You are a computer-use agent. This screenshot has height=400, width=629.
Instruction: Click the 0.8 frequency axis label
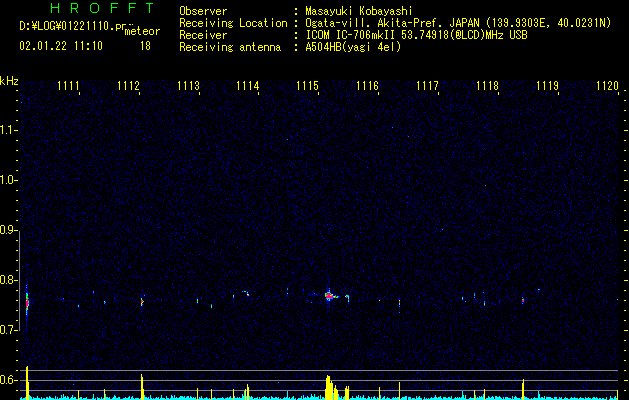pyautogui.click(x=7, y=280)
